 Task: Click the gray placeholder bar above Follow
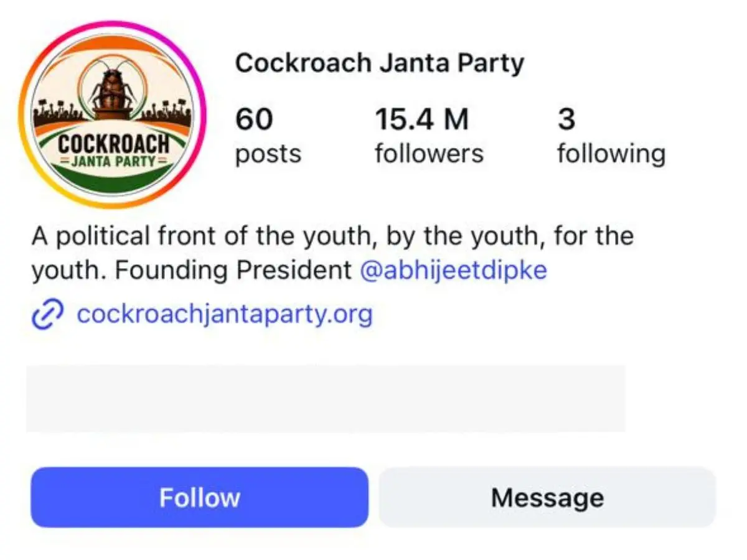326,398
